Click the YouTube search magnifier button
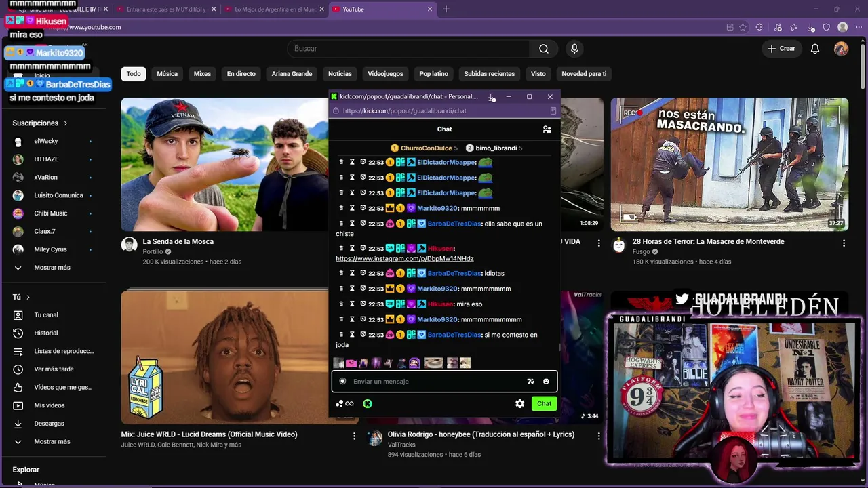 pyautogui.click(x=544, y=49)
